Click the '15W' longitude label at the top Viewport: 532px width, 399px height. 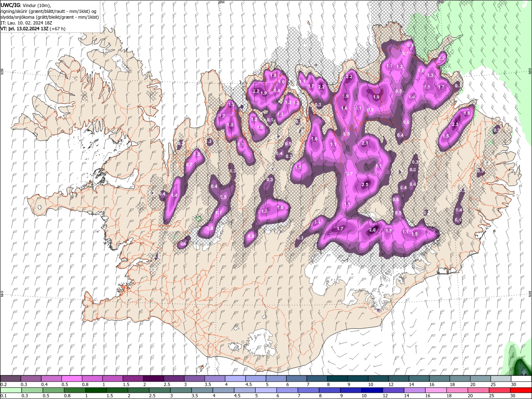(441, 2)
